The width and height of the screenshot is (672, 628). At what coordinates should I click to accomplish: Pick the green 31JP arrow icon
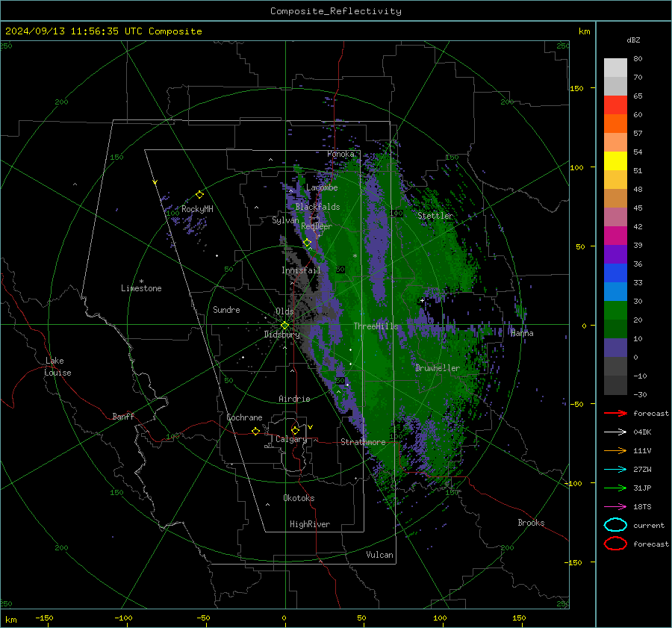pyautogui.click(x=615, y=488)
